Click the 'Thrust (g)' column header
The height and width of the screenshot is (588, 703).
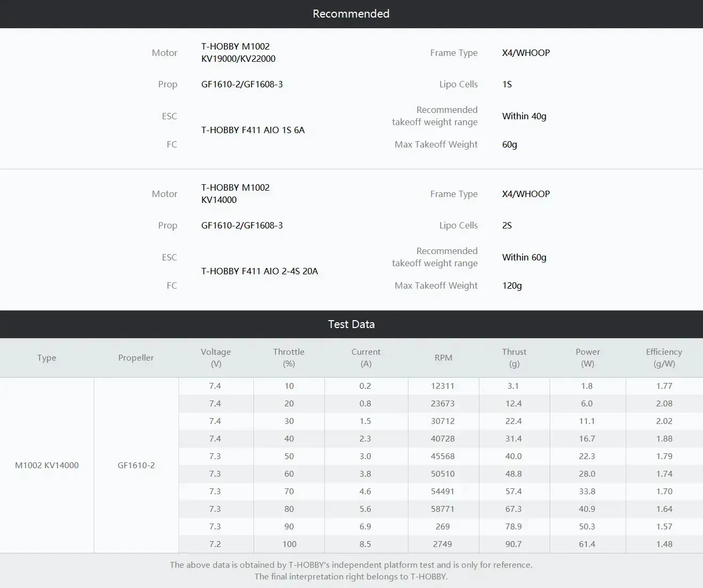click(514, 358)
